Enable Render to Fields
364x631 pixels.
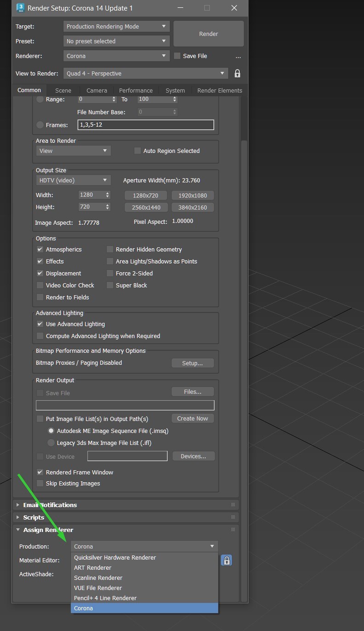[x=40, y=297]
